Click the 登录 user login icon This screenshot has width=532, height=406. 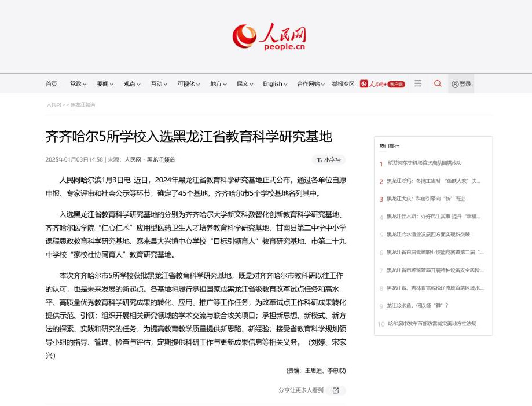[461, 84]
